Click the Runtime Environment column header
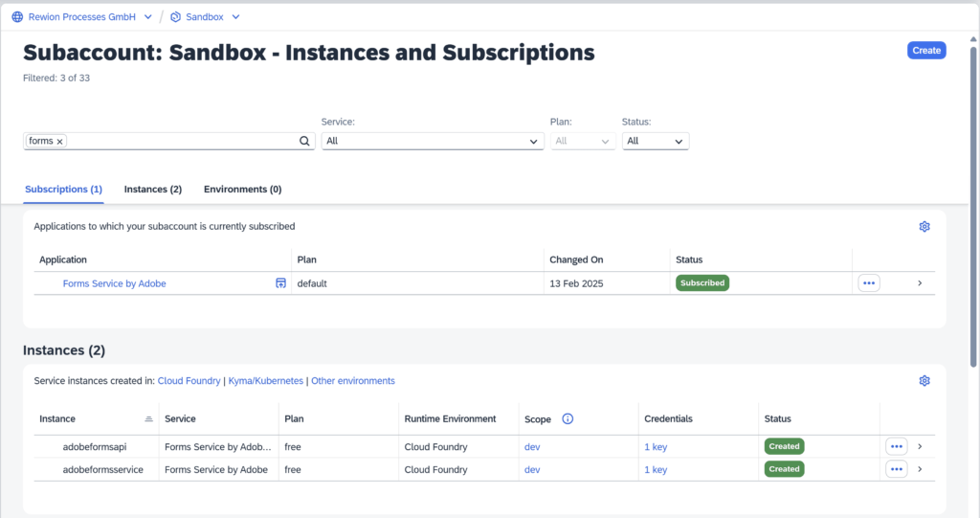The width and height of the screenshot is (980, 518). pyautogui.click(x=450, y=419)
